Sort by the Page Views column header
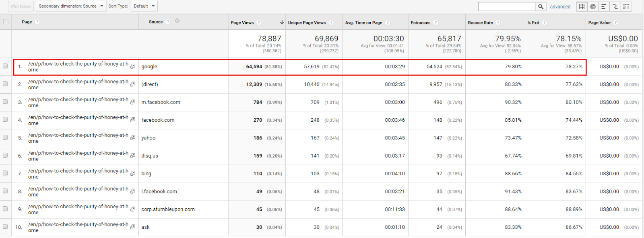The width and height of the screenshot is (644, 238). tap(242, 23)
